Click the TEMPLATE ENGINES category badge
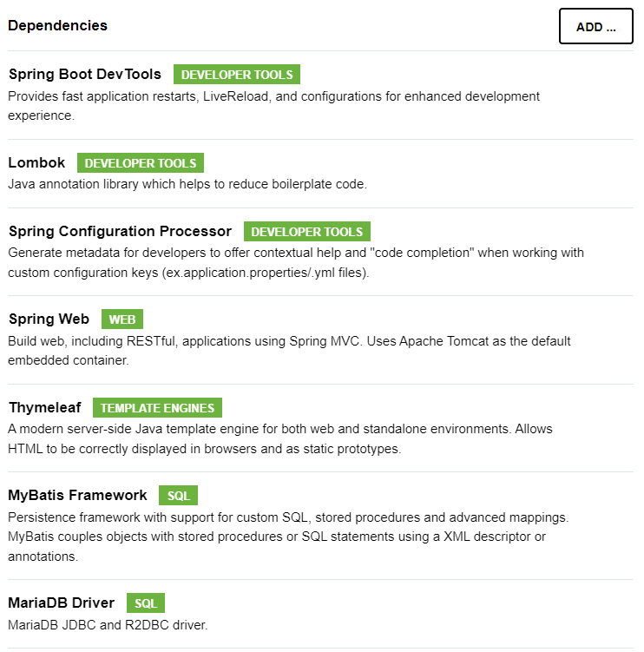The width and height of the screenshot is (644, 652). click(157, 408)
